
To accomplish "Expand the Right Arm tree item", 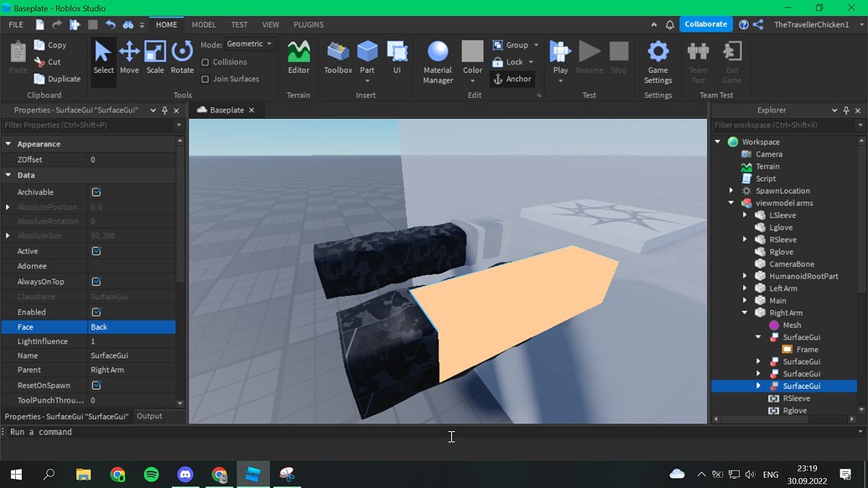I will tap(745, 312).
